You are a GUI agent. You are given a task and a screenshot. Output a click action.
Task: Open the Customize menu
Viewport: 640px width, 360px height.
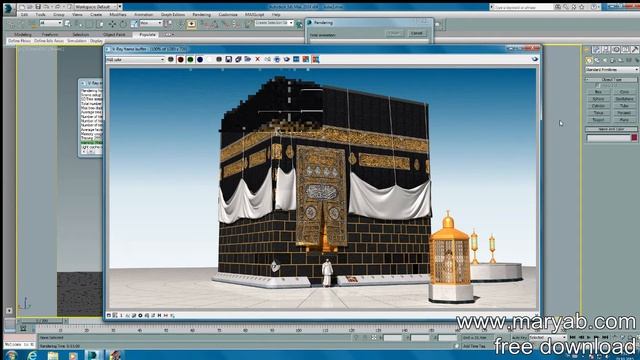[228, 15]
